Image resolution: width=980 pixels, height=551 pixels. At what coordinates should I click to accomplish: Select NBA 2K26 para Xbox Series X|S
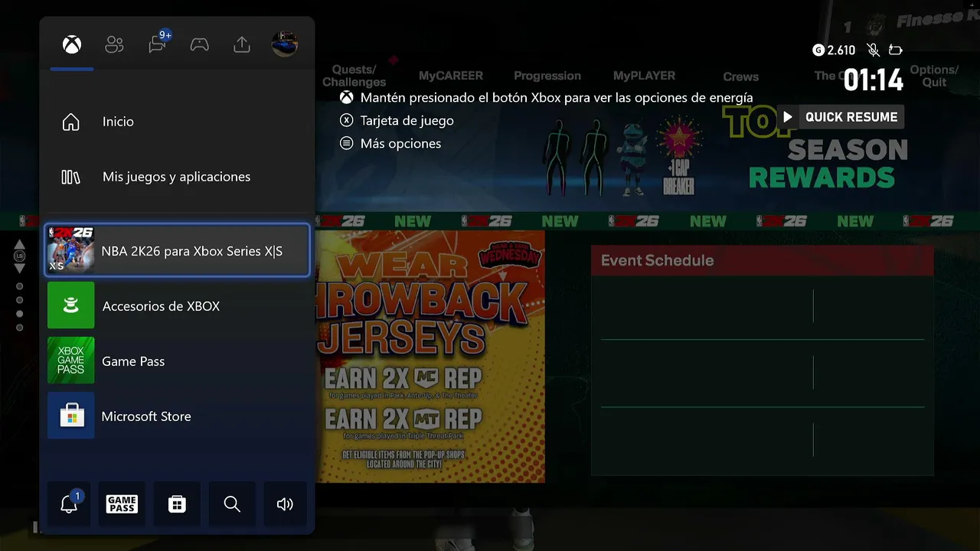(x=177, y=250)
